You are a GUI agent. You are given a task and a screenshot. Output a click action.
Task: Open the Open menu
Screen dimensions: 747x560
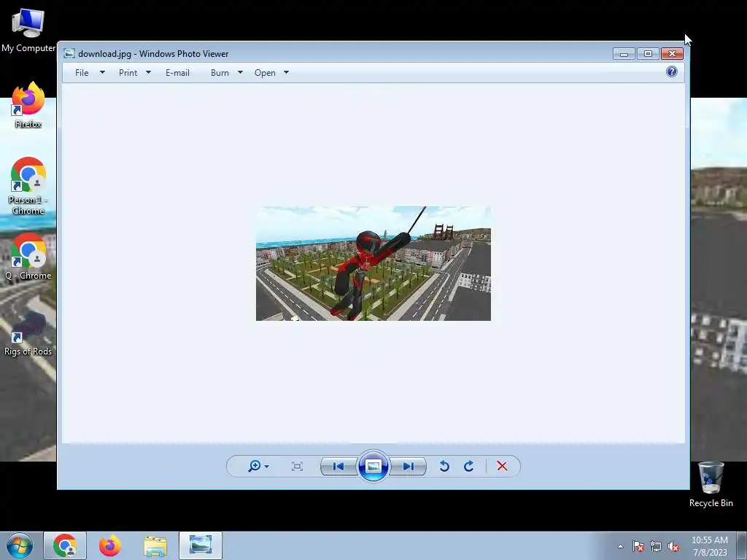[265, 73]
